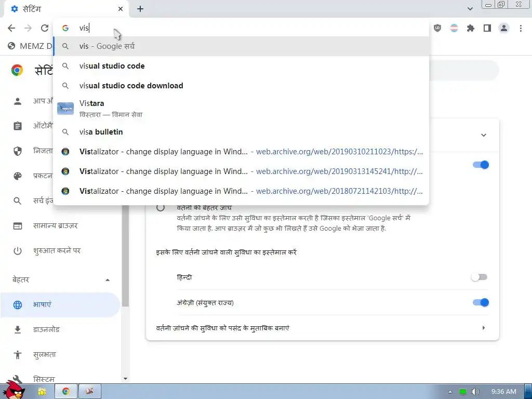Open 'आप और Google' person icon section
This screenshot has height=399, width=532.
pyautogui.click(x=17, y=101)
